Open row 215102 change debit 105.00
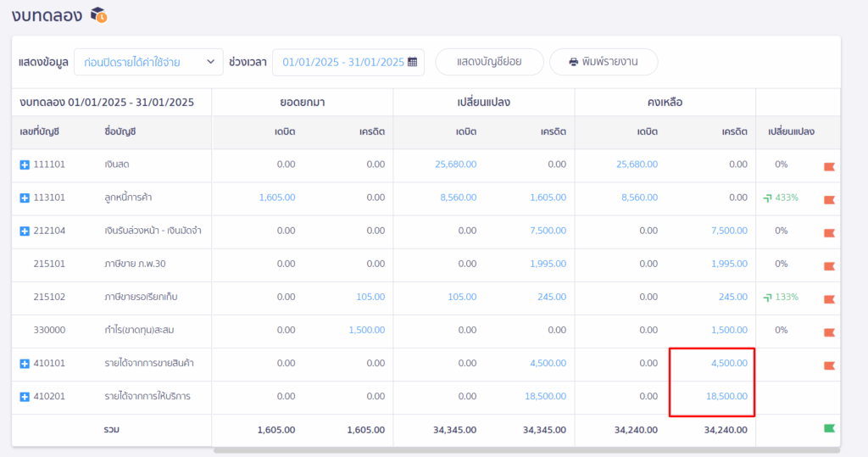Screen dimensions: 868x457 (462, 297)
